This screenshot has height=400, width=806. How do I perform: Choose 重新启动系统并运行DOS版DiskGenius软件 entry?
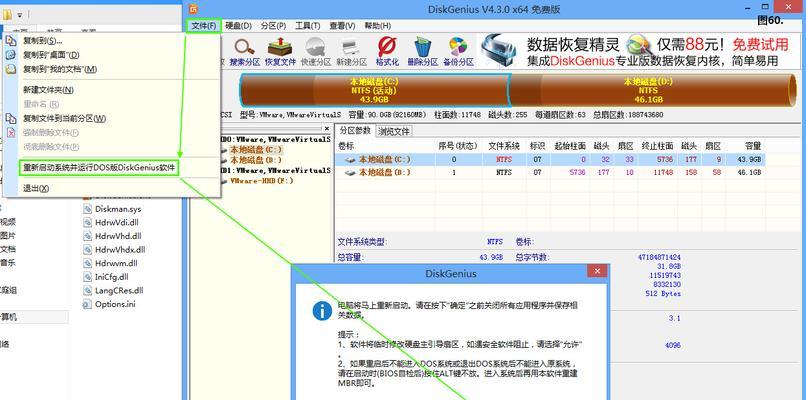(x=99, y=168)
